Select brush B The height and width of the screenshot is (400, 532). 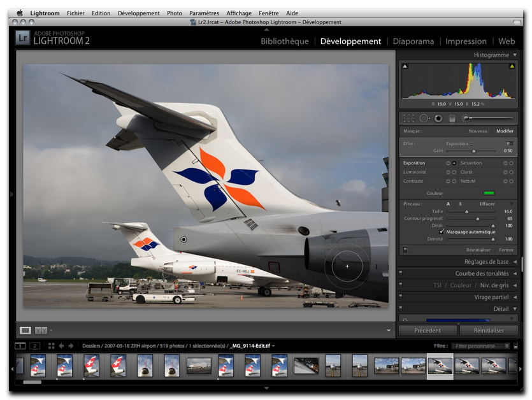point(460,204)
